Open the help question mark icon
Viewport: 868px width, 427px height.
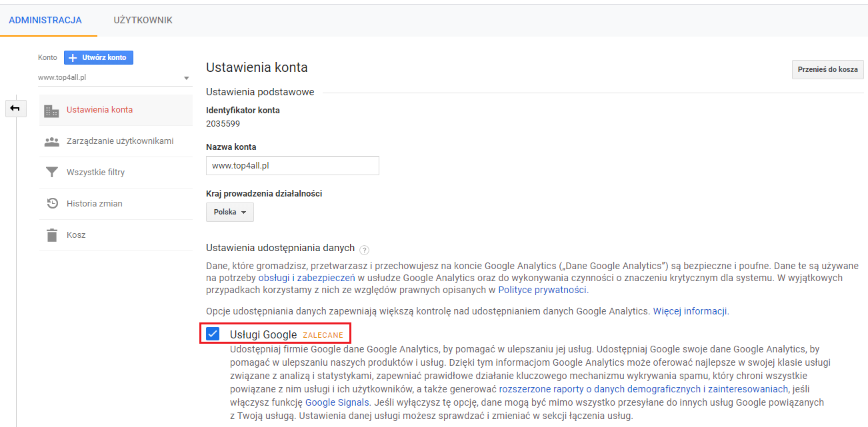[364, 250]
